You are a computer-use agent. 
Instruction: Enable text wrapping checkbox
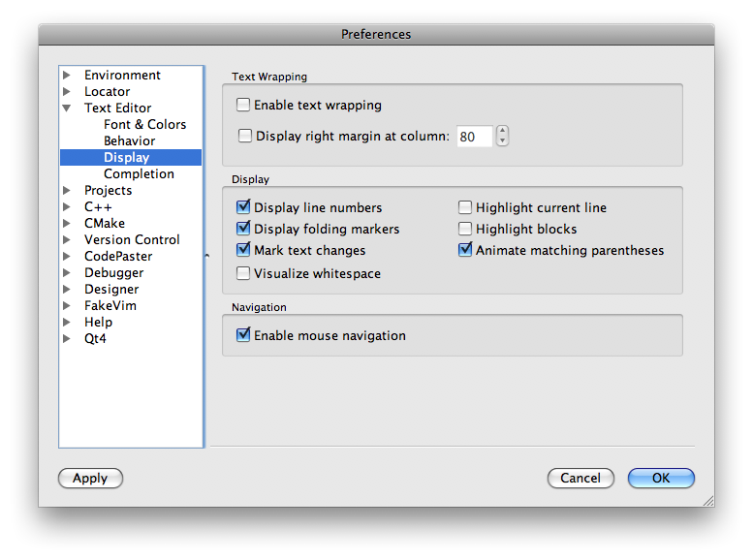tap(244, 105)
